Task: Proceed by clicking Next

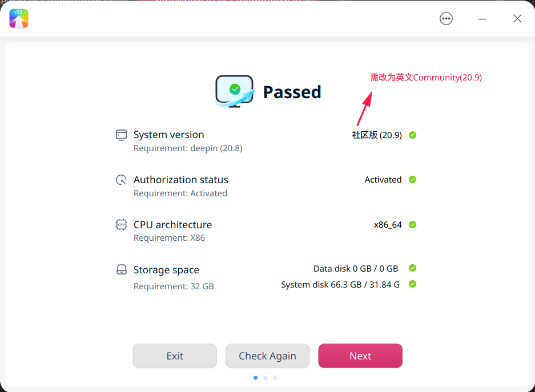Action: coord(360,355)
